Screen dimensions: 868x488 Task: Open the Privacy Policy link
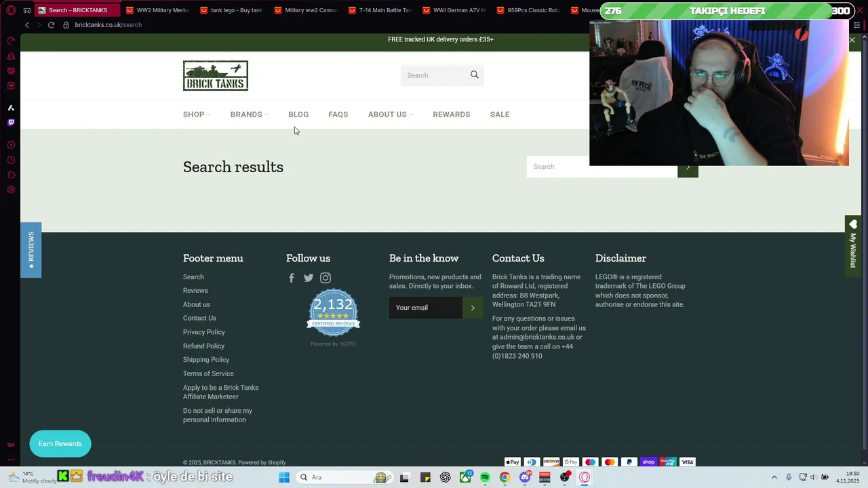click(x=204, y=332)
